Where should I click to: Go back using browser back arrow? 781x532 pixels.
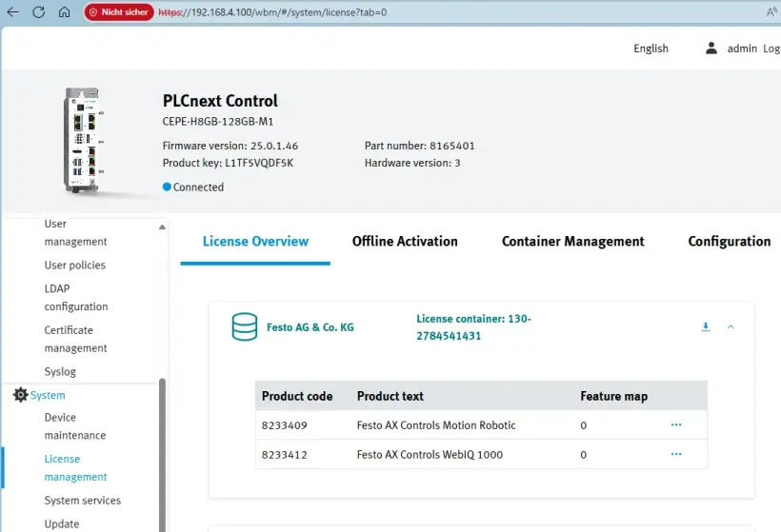tap(13, 12)
